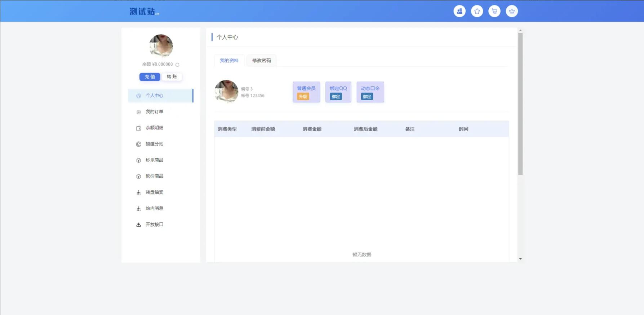Screen dimensions: 644x315
Task: Click the 消费后金额 column header
Action: point(366,129)
